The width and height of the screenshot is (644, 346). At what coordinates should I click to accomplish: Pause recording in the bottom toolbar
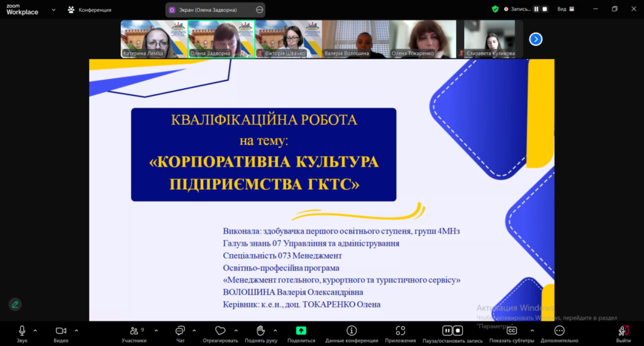(447, 330)
